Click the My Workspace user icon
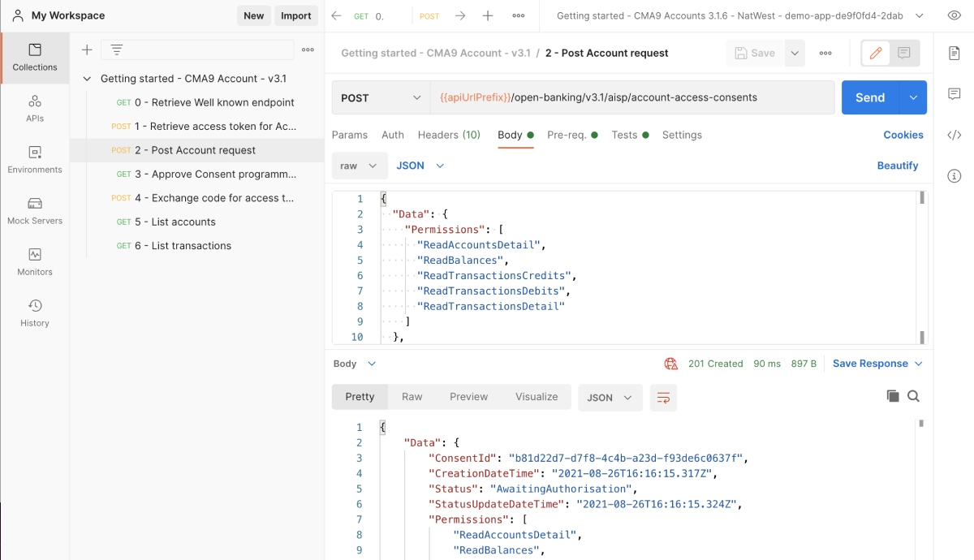Viewport: 974px width, 560px height. (18, 15)
